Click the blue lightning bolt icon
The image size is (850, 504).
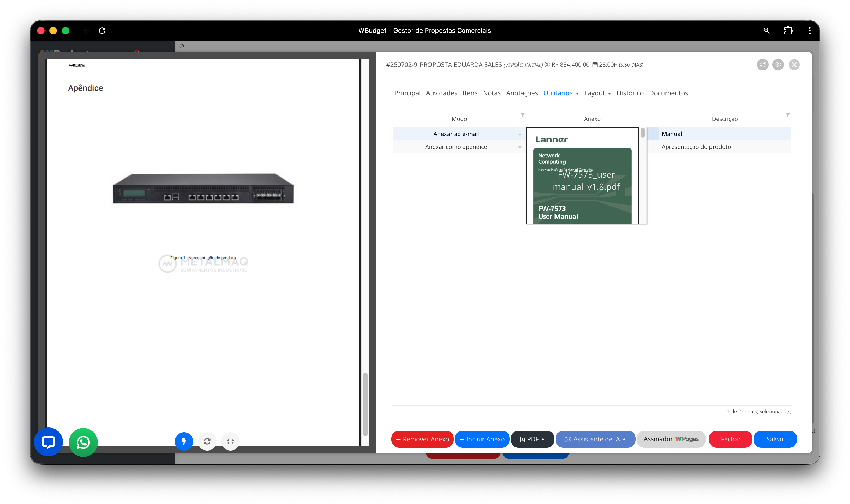(184, 441)
